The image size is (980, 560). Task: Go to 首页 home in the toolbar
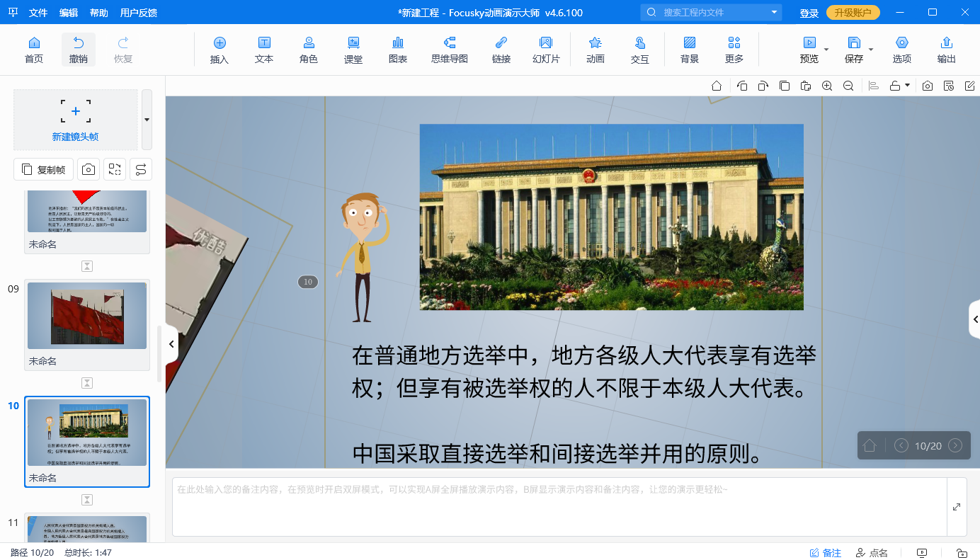[34, 50]
